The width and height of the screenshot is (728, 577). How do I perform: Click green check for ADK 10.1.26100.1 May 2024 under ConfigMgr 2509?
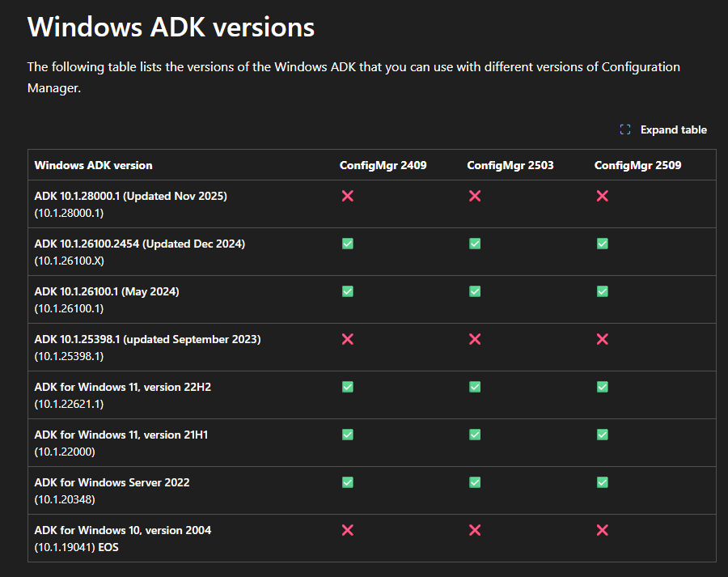coord(602,291)
